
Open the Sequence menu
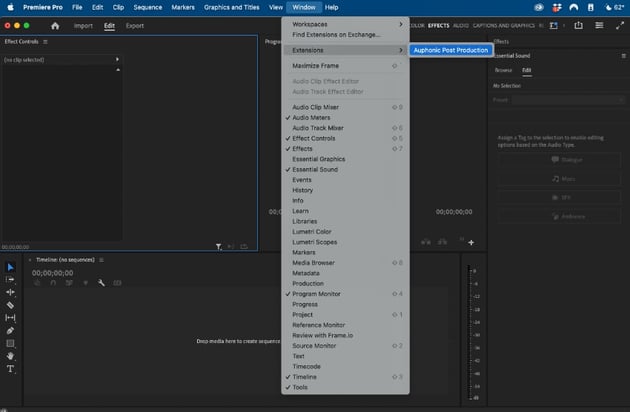[x=147, y=7]
